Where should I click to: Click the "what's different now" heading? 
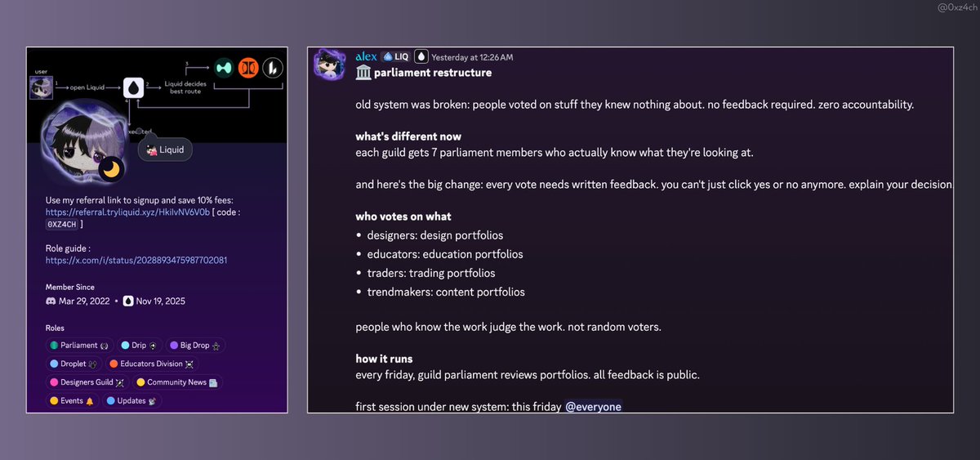[x=408, y=136]
